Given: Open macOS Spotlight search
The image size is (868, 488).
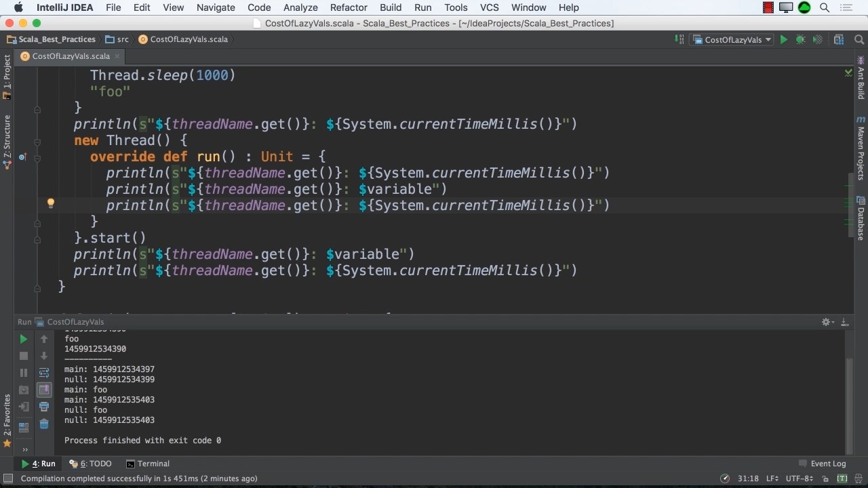Looking at the screenshot, I should tap(825, 7).
